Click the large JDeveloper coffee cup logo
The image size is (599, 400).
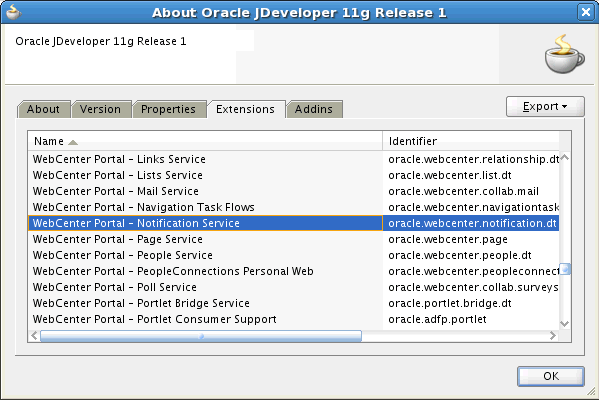(x=564, y=54)
